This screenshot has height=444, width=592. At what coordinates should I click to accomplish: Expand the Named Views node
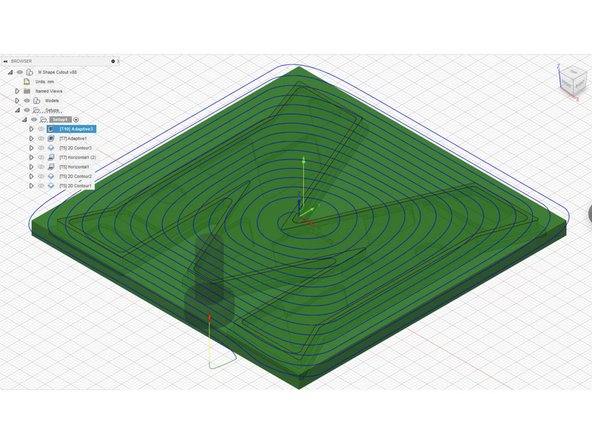(17, 91)
